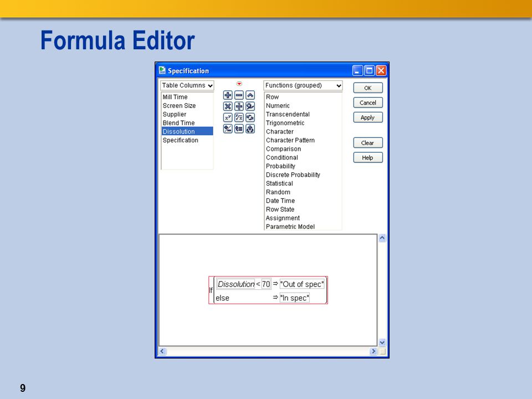This screenshot has height=399, width=532.
Task: Minimize the Specification window
Action: click(357, 70)
